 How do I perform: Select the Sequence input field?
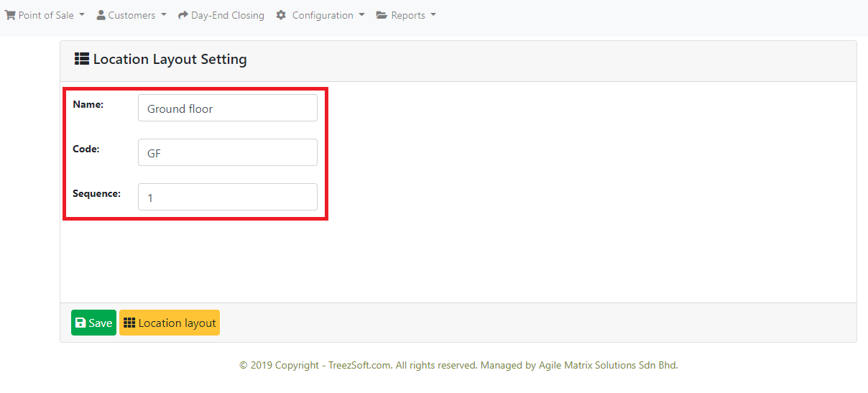pos(227,198)
